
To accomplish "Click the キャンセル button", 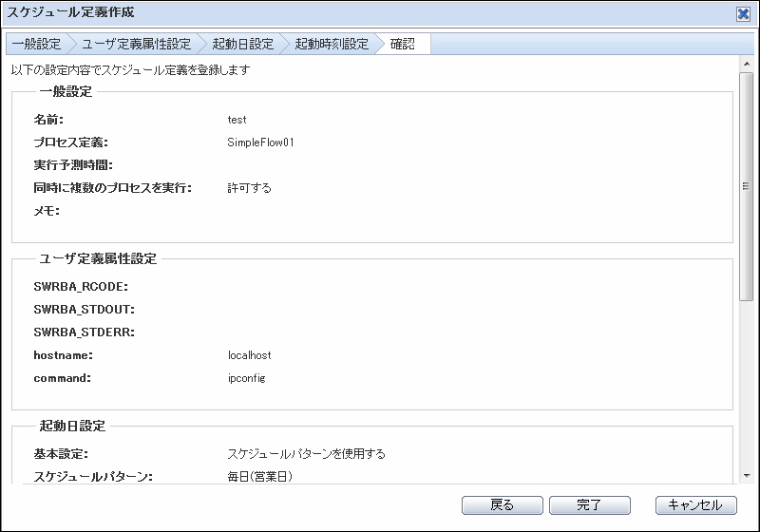I will (696, 504).
